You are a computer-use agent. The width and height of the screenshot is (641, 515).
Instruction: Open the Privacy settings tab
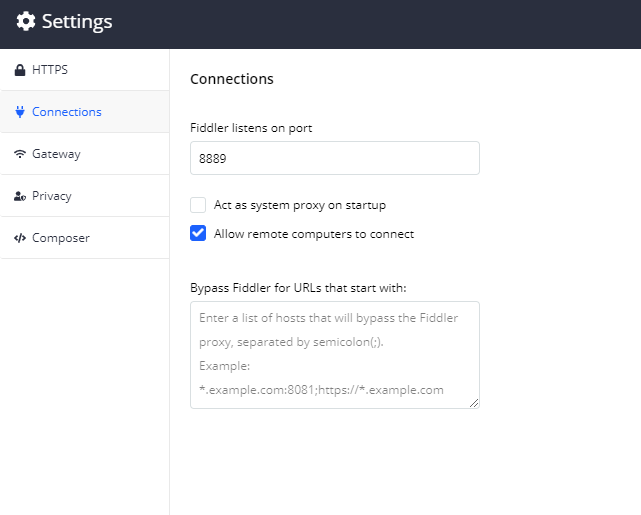(52, 196)
